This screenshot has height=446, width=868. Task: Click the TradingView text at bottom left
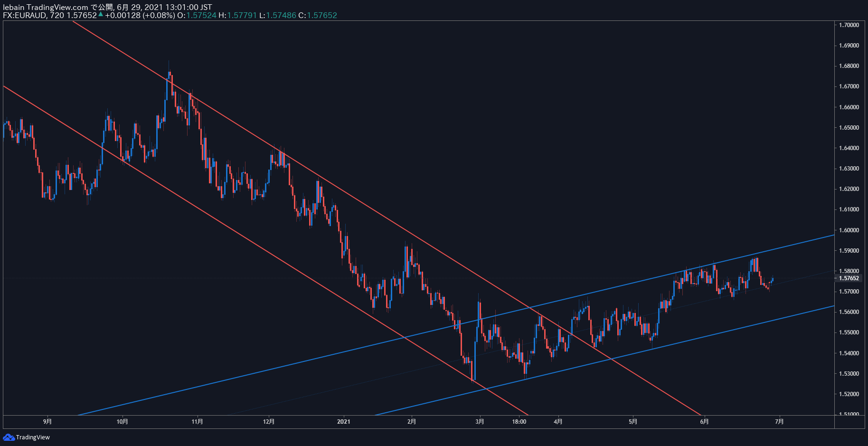(x=33, y=437)
